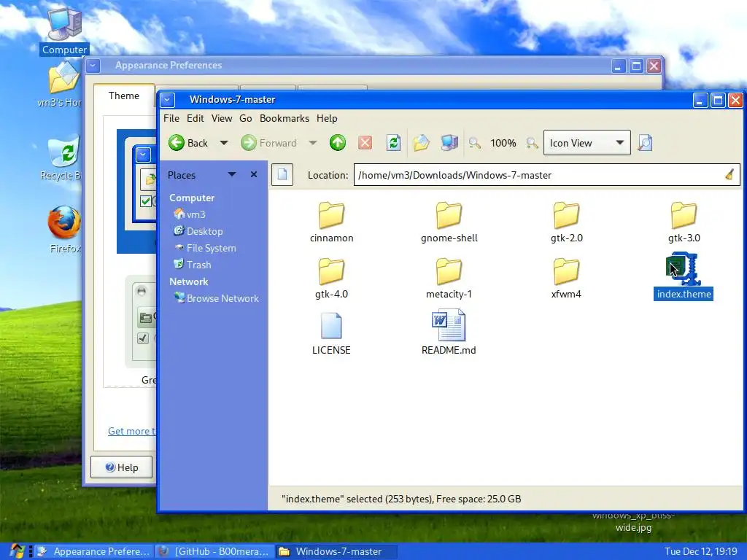
Task: Clear the location field with broom icon
Action: pyautogui.click(x=729, y=175)
